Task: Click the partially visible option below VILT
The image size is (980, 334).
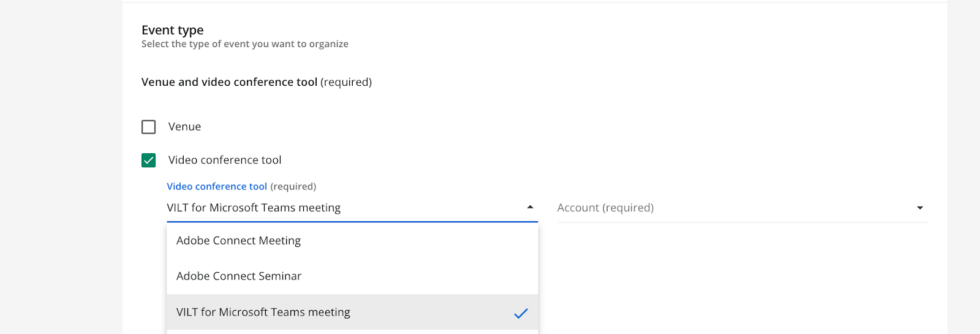Action: (352, 332)
